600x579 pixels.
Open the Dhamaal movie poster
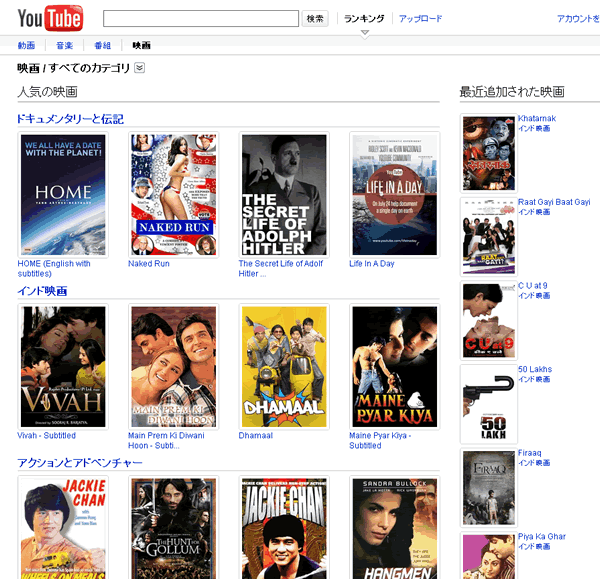[284, 367]
